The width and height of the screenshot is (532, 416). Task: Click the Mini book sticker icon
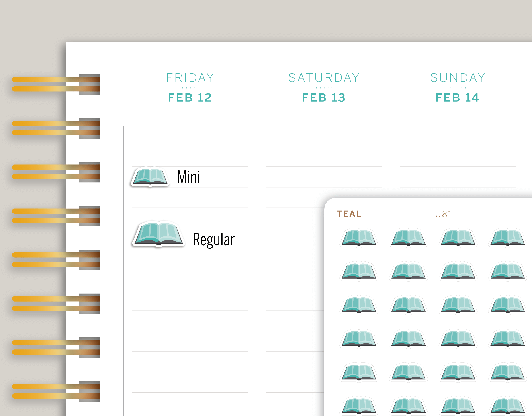[x=150, y=176]
